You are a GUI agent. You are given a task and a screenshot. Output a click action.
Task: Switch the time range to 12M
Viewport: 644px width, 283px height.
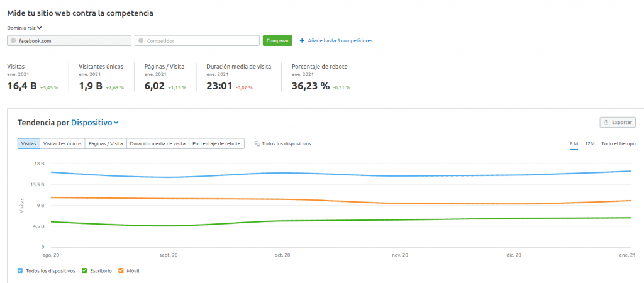[590, 144]
